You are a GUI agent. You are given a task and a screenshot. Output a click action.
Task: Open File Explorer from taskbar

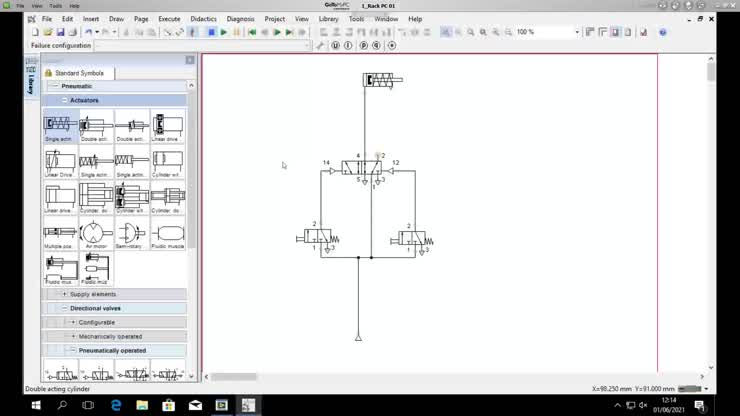pos(142,405)
